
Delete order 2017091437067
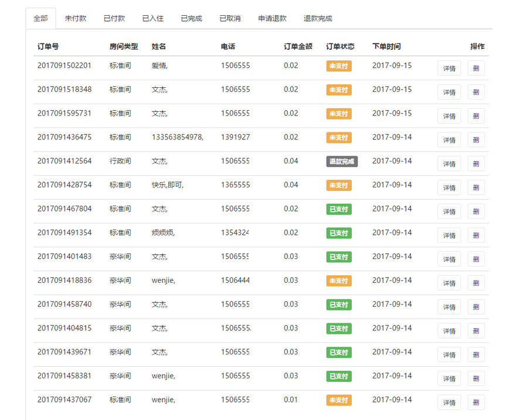point(476,402)
